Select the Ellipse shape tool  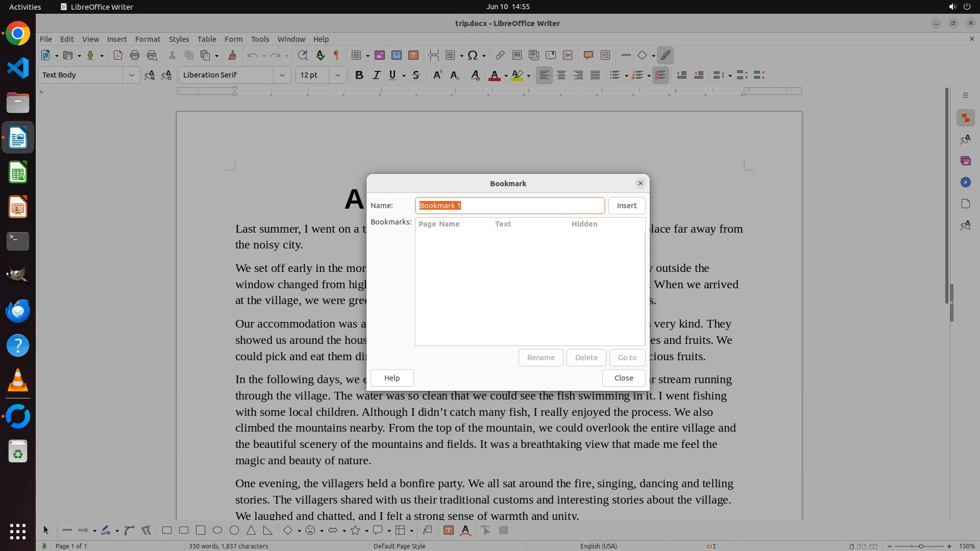[217, 531]
